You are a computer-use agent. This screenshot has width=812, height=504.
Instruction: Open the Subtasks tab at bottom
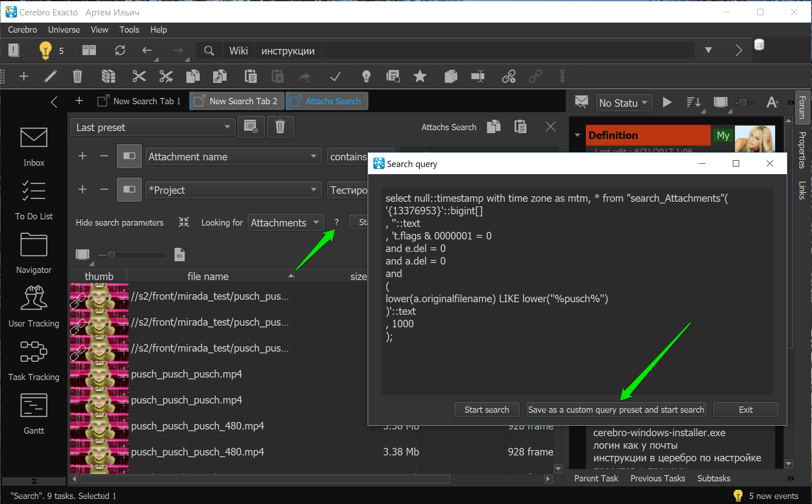714,478
